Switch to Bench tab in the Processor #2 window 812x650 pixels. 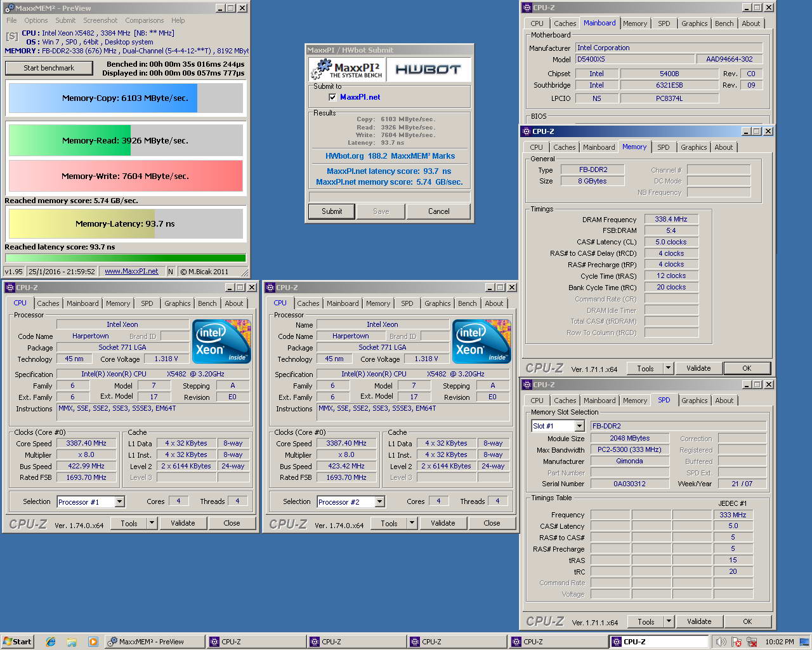[x=468, y=303]
